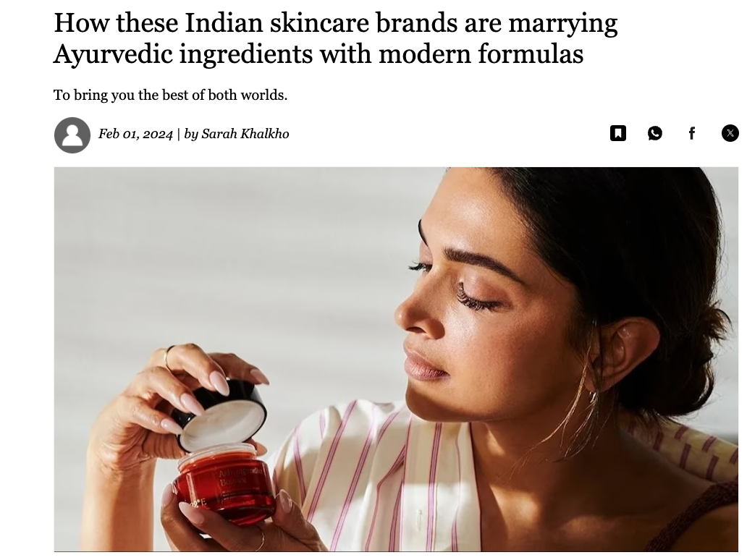Bookmark this article with the save icon

pyautogui.click(x=618, y=133)
